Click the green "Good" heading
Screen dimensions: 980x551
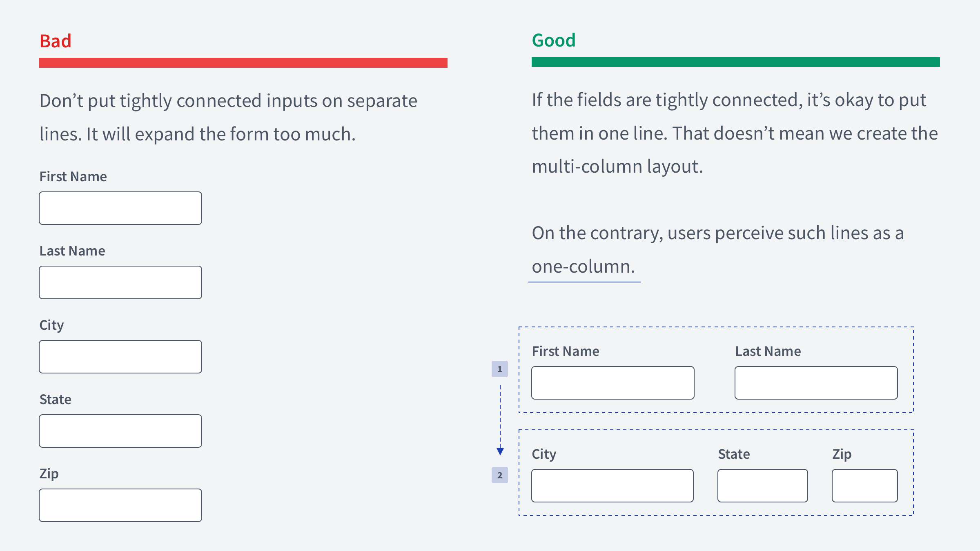click(x=553, y=40)
